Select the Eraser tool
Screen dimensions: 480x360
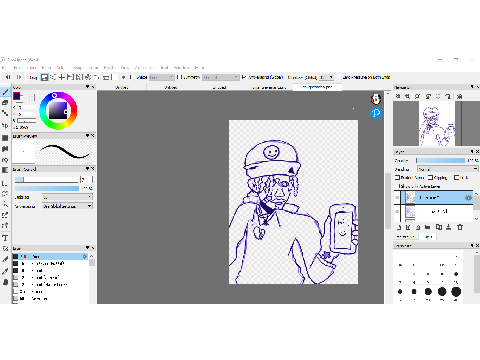[x=5, y=103]
